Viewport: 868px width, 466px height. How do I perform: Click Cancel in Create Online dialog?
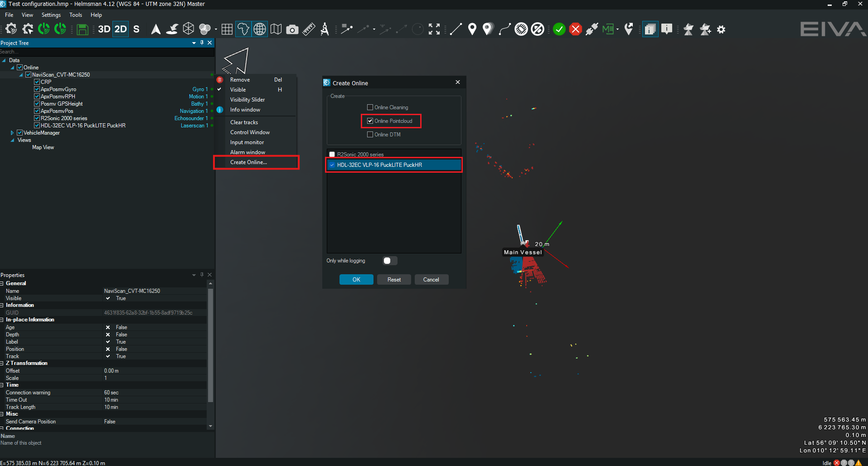click(x=431, y=280)
